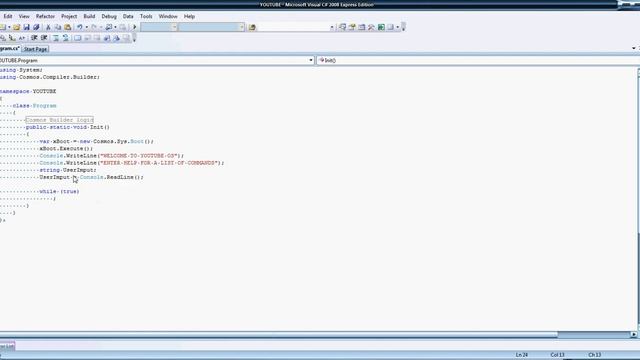
Task: Click the Find in Files icon
Action: pyautogui.click(x=252, y=27)
